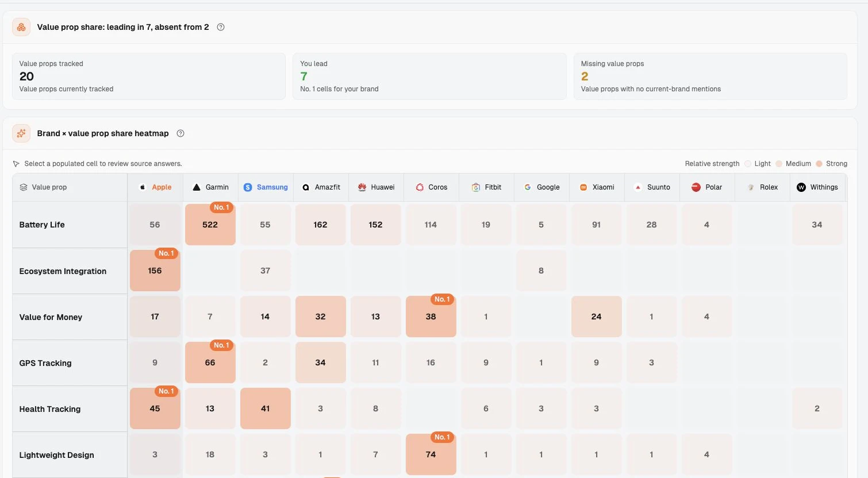Click the Health Tracking row label
The height and width of the screenshot is (478, 868).
click(x=50, y=409)
